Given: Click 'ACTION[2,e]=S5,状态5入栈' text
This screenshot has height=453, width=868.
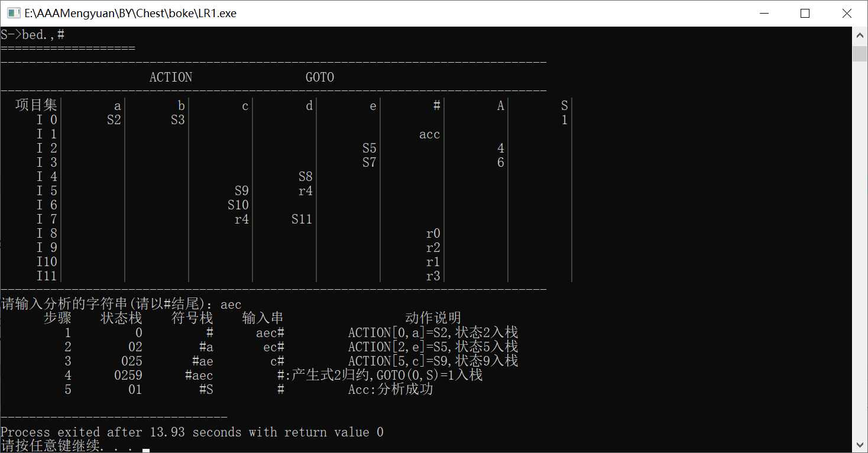Looking at the screenshot, I should coord(433,347).
